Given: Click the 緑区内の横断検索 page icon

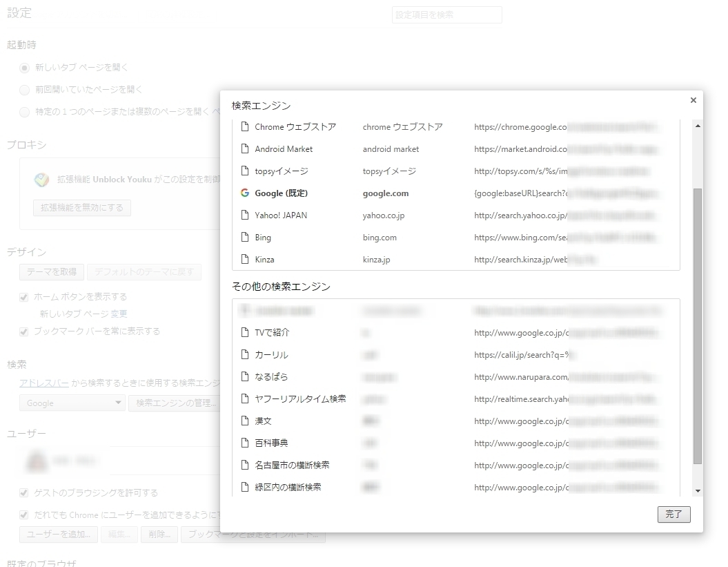Looking at the screenshot, I should click(245, 487).
